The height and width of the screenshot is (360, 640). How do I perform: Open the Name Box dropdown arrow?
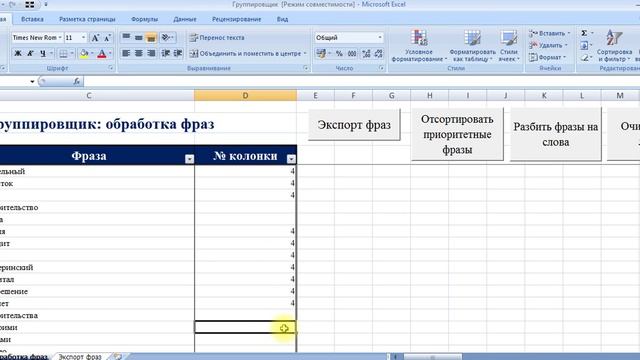[32, 82]
